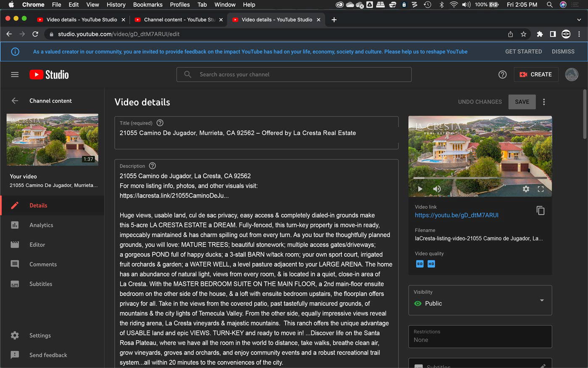Play the video preview

(x=420, y=189)
